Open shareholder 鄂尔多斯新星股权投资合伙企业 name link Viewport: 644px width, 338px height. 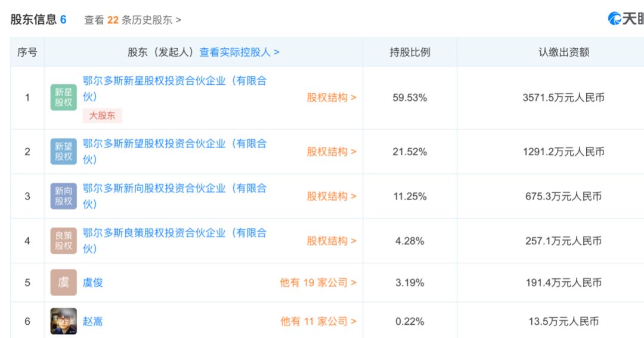(x=175, y=88)
